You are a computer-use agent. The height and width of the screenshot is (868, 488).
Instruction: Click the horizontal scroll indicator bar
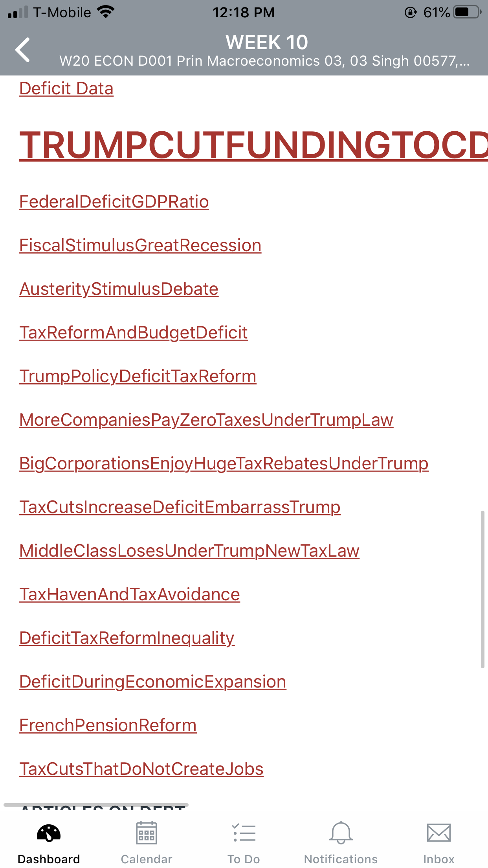pos(96,805)
